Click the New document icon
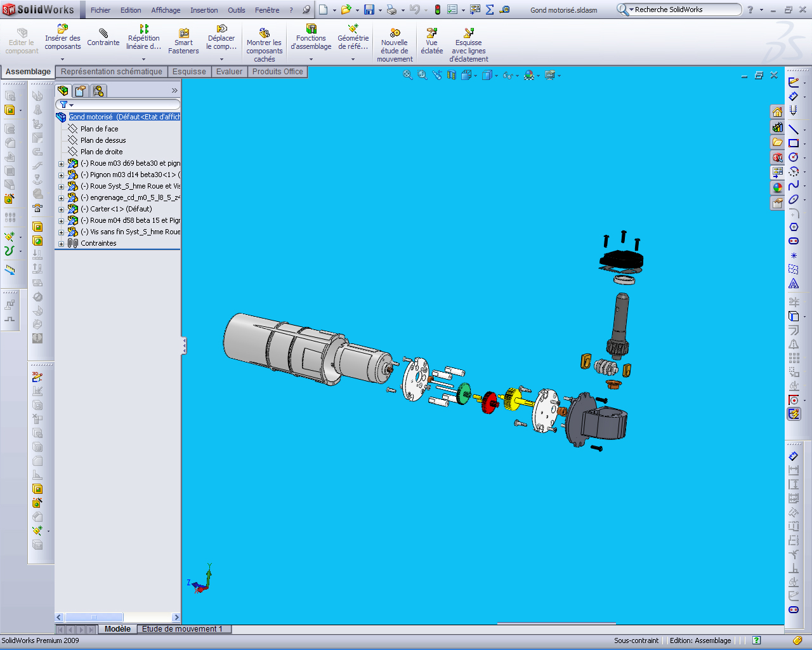The width and height of the screenshot is (812, 650). pyautogui.click(x=323, y=10)
